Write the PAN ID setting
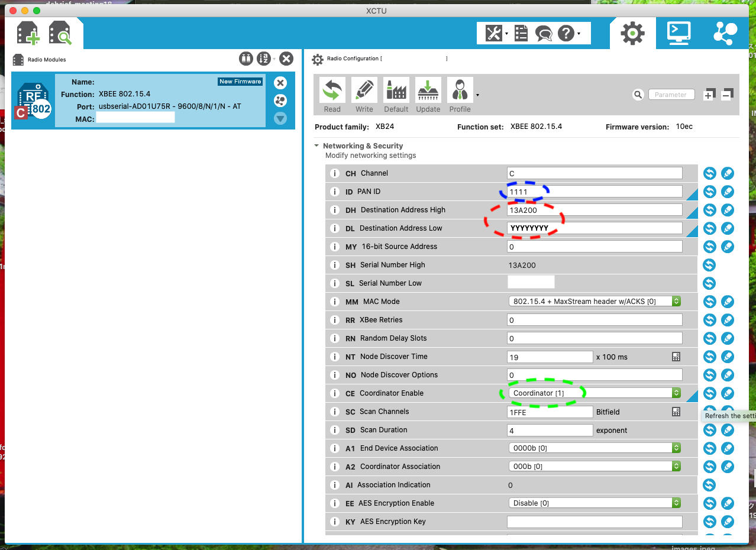The image size is (756, 550). pyautogui.click(x=728, y=192)
